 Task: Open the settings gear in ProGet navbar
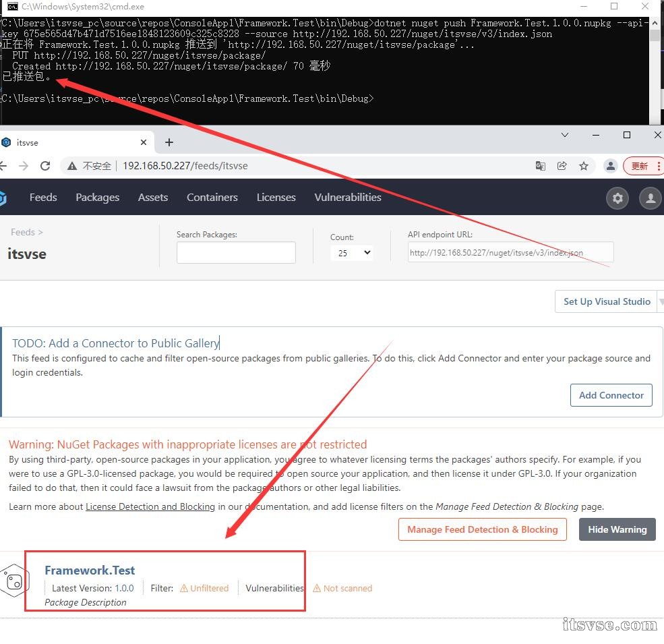pos(617,198)
